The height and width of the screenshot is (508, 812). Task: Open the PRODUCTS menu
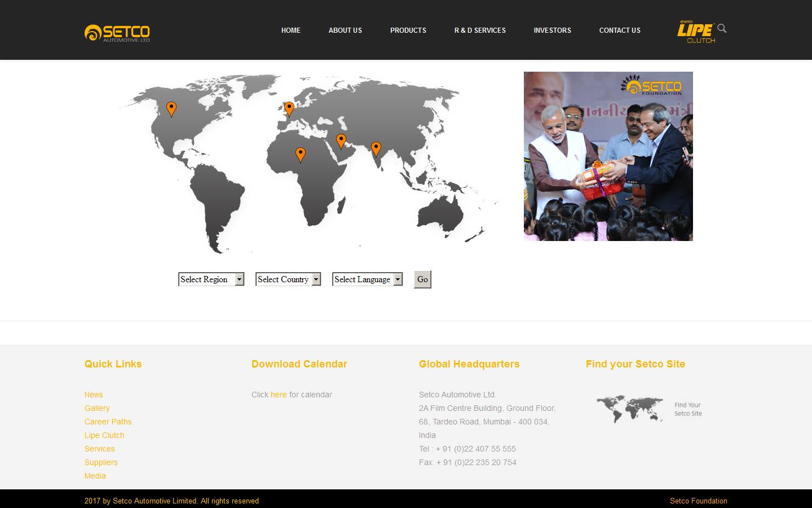click(408, 30)
